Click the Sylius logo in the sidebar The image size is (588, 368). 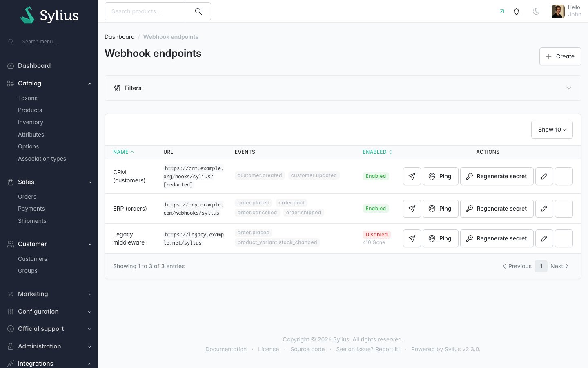[x=49, y=15]
